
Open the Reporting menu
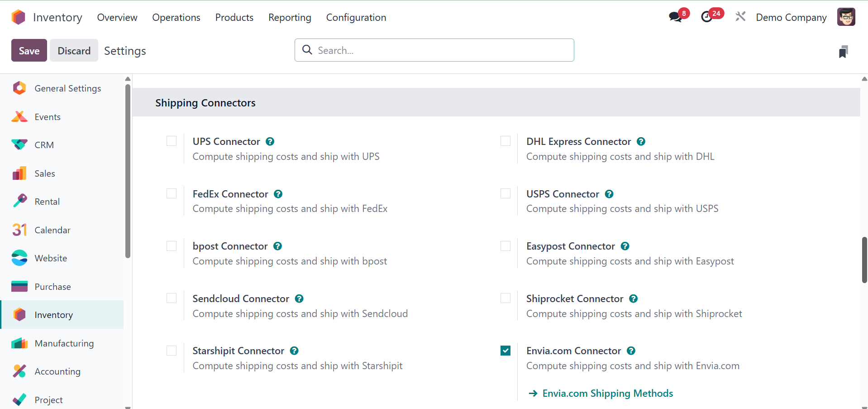click(290, 17)
